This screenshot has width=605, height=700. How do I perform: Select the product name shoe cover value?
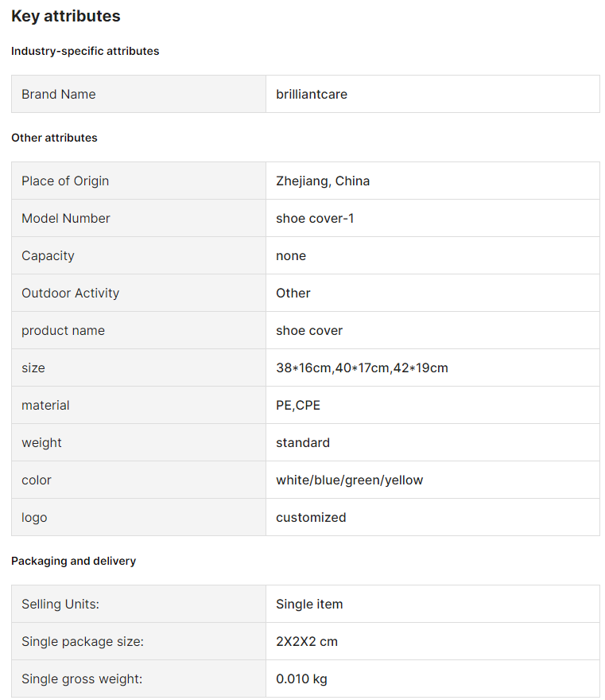309,330
